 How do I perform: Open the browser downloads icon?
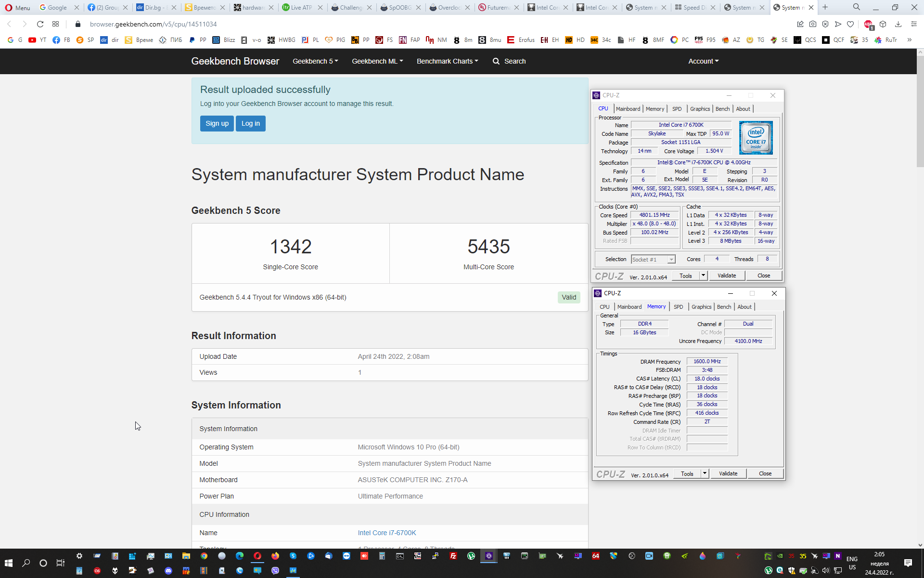(x=898, y=24)
